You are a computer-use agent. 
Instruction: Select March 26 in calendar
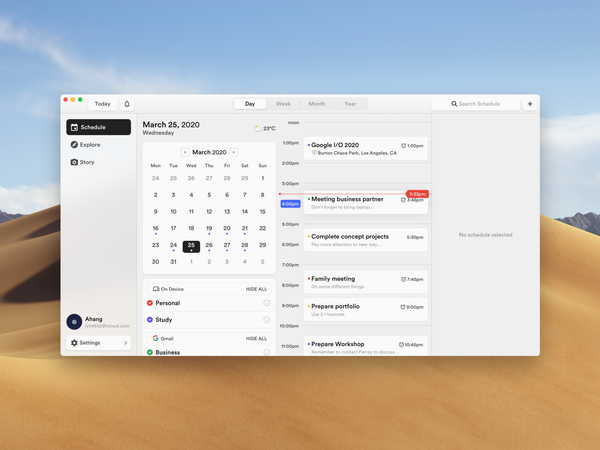[209, 245]
